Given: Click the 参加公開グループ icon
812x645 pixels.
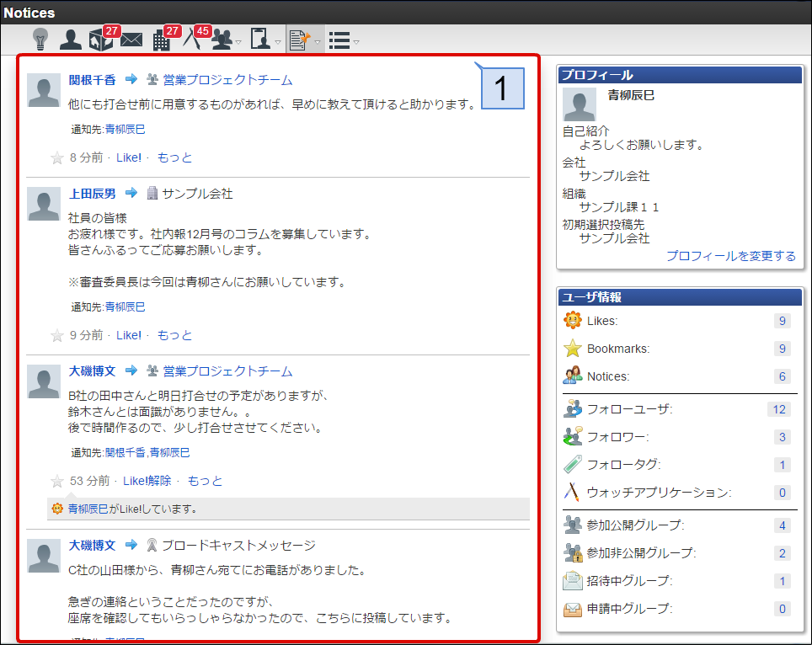Looking at the screenshot, I should click(x=573, y=525).
